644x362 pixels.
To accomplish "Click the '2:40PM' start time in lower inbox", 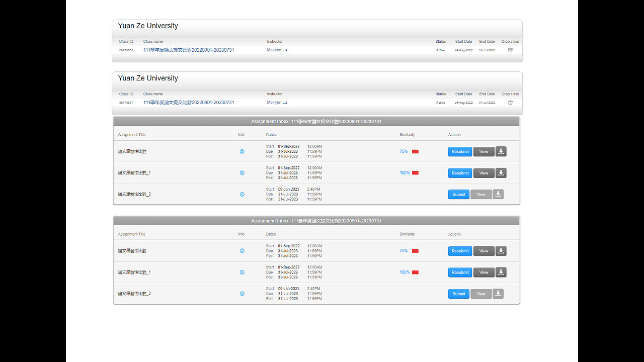I will (x=314, y=289).
